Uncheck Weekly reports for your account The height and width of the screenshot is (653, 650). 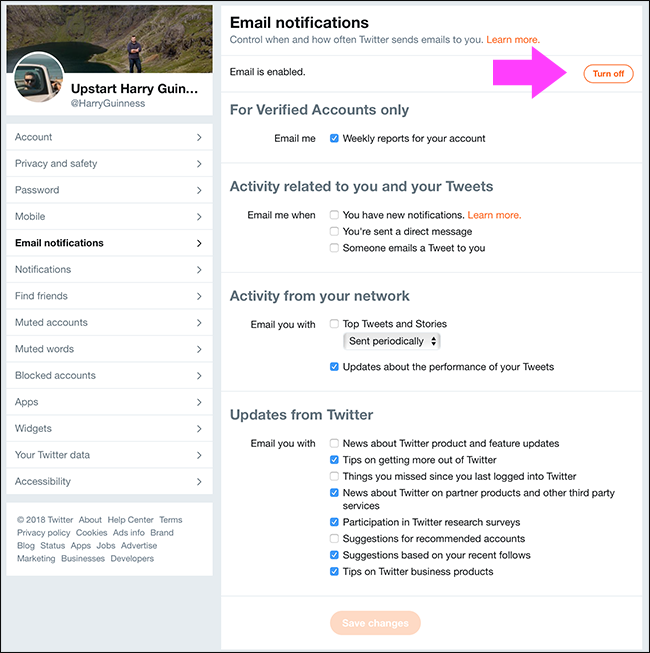click(x=334, y=138)
